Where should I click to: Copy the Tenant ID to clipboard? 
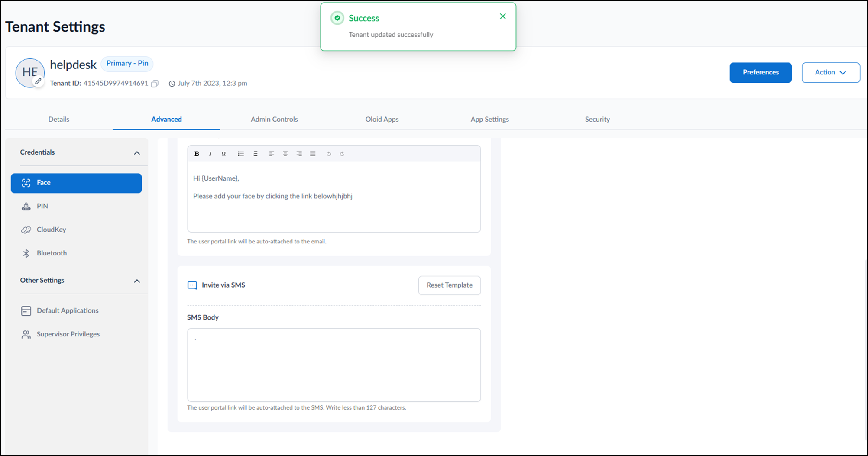[x=155, y=84]
